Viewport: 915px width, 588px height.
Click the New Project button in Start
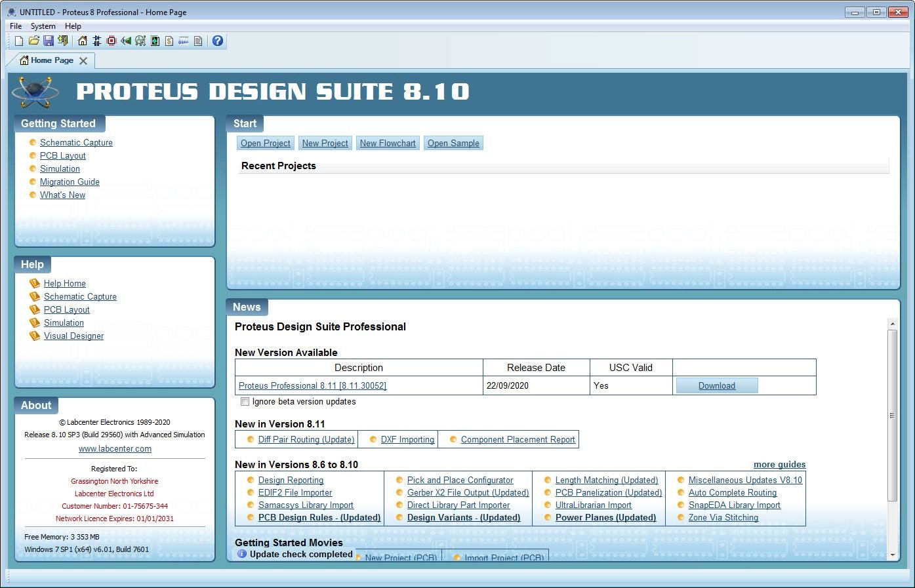325,143
